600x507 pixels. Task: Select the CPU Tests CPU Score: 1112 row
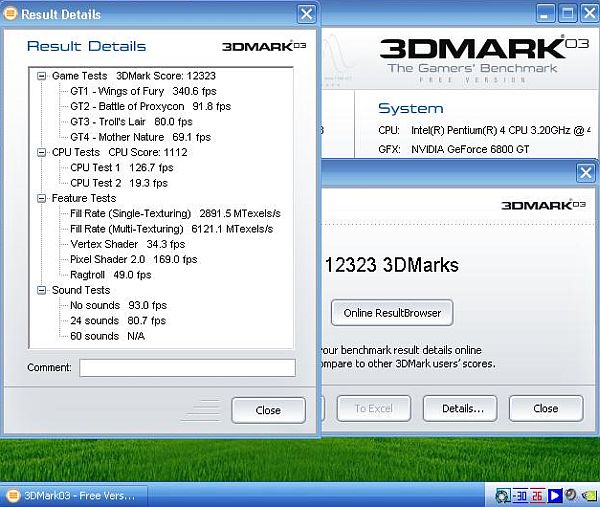(x=119, y=152)
